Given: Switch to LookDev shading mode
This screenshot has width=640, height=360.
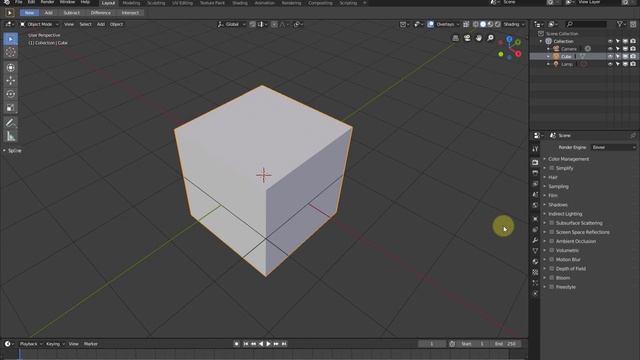Looking at the screenshot, I should 490,24.
